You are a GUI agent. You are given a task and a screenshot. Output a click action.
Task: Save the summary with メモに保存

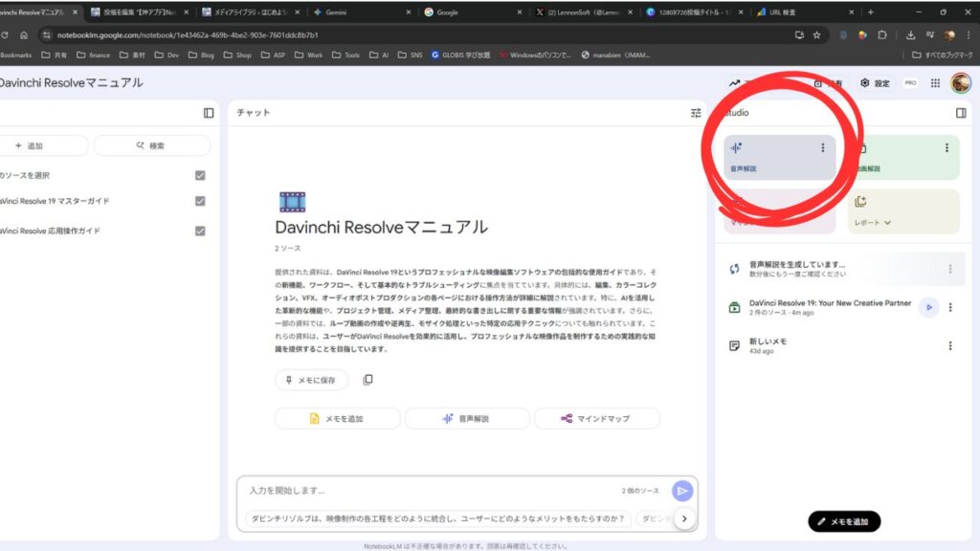click(x=311, y=380)
